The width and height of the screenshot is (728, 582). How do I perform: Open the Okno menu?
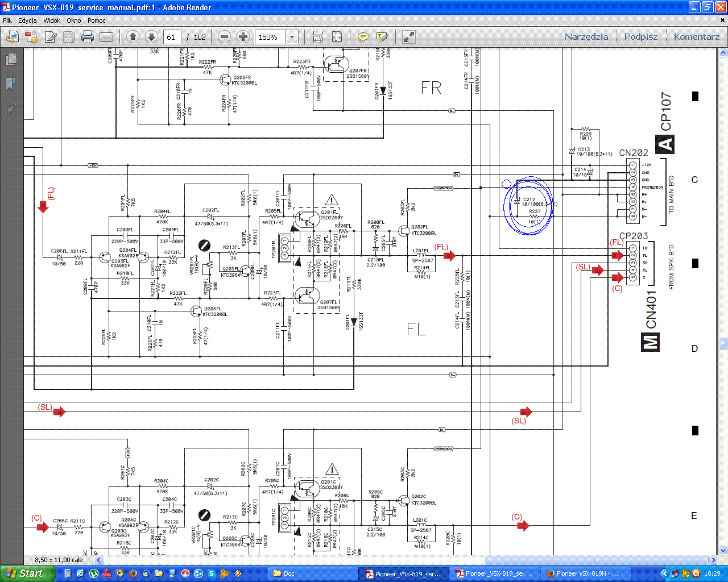pos(74,20)
